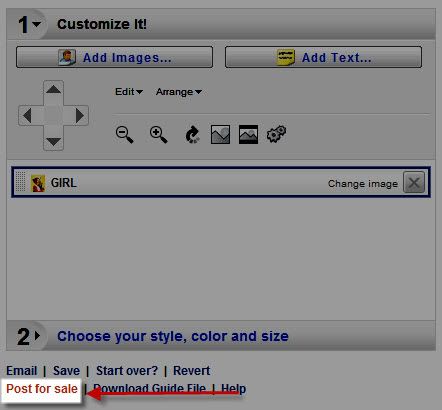Click the light-framed picture fit icon

[x=220, y=134]
